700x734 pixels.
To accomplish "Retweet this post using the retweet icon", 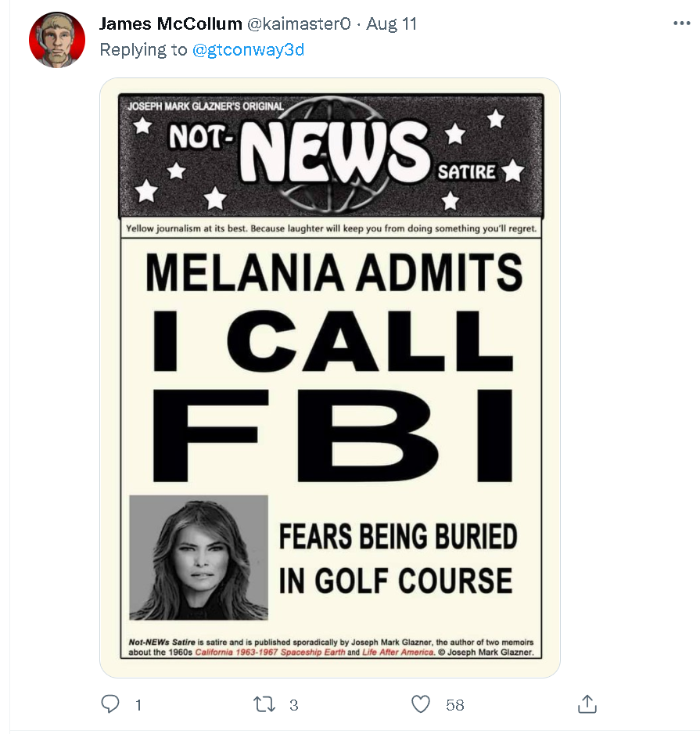I will click(x=264, y=704).
